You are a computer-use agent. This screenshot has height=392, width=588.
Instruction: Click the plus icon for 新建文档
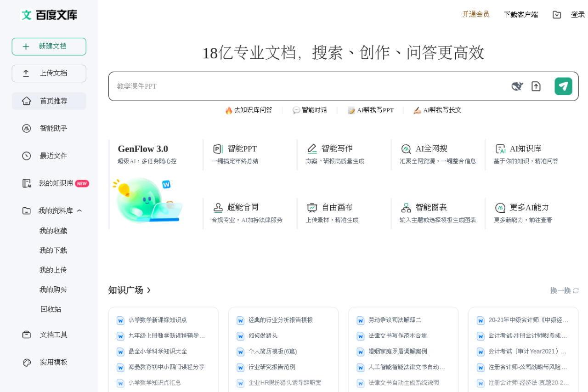point(26,46)
